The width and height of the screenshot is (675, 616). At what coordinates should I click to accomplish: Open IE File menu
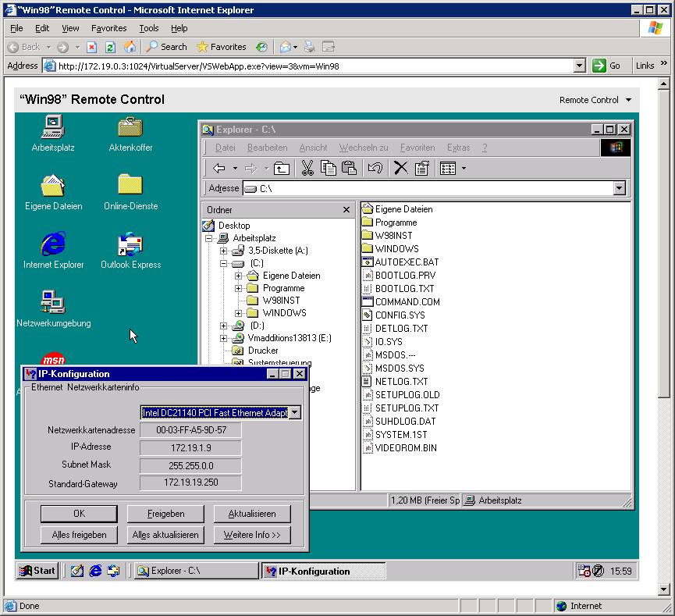(x=16, y=28)
